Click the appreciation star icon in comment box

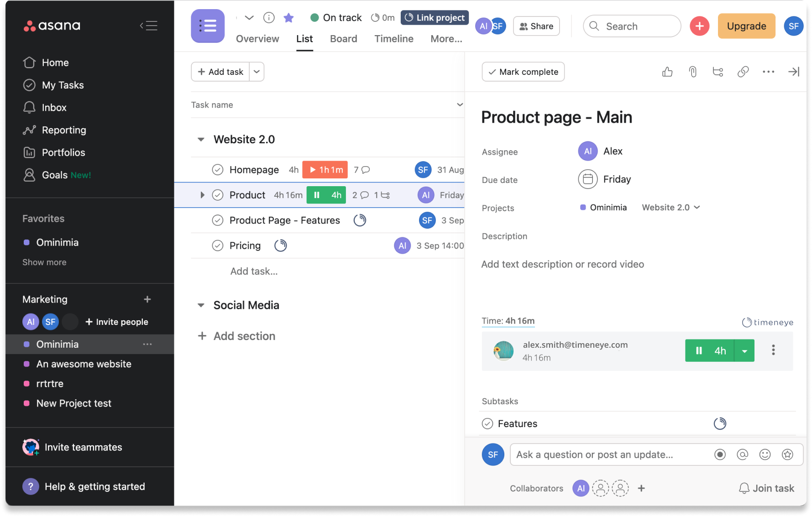pyautogui.click(x=787, y=454)
